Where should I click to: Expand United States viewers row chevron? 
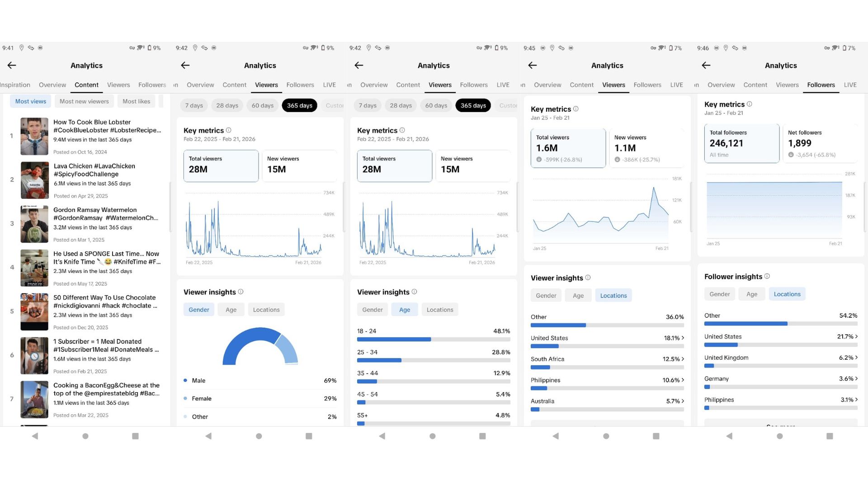tap(683, 338)
